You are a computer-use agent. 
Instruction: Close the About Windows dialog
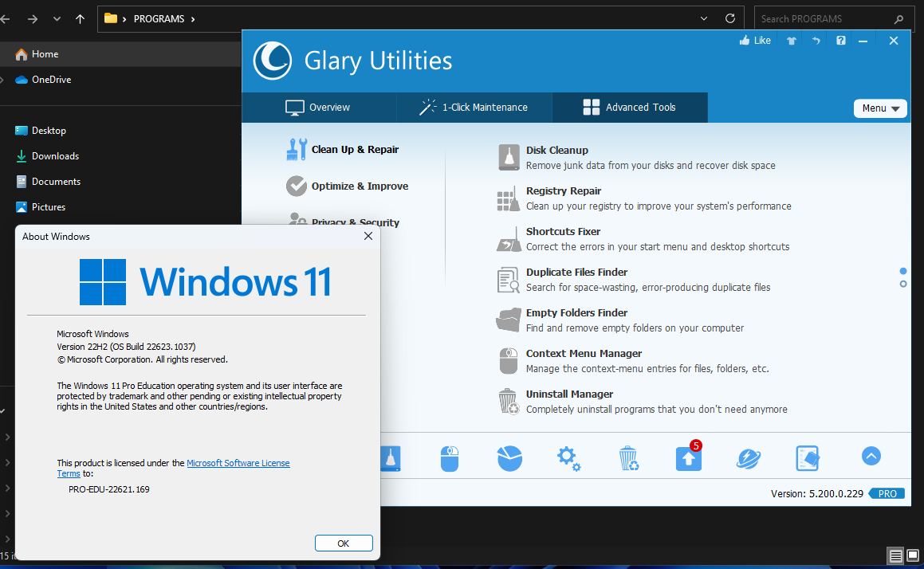click(368, 236)
